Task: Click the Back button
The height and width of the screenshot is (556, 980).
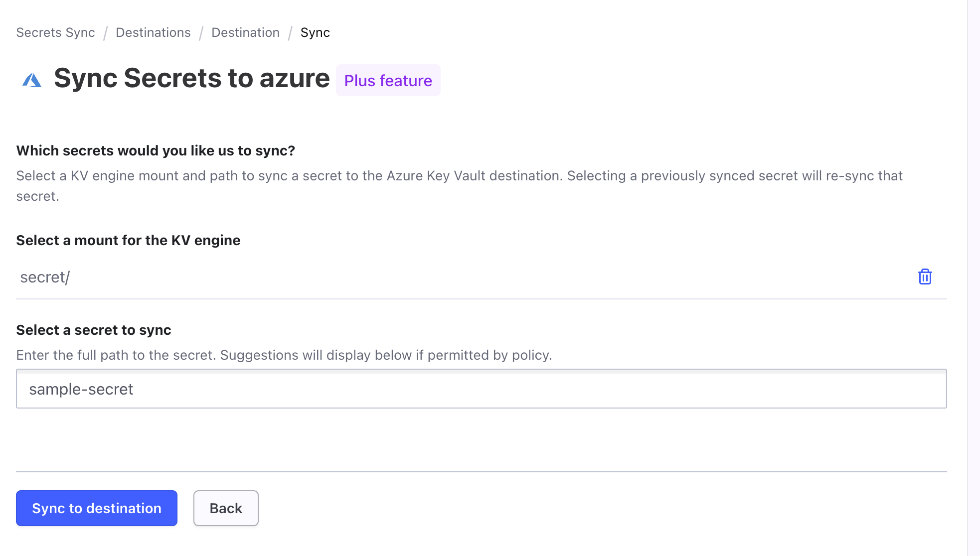Action: click(x=226, y=508)
